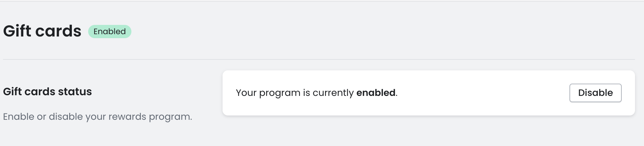Click the word 'cards' in the page title
Viewport: 644px width, 146px height.
click(x=58, y=31)
